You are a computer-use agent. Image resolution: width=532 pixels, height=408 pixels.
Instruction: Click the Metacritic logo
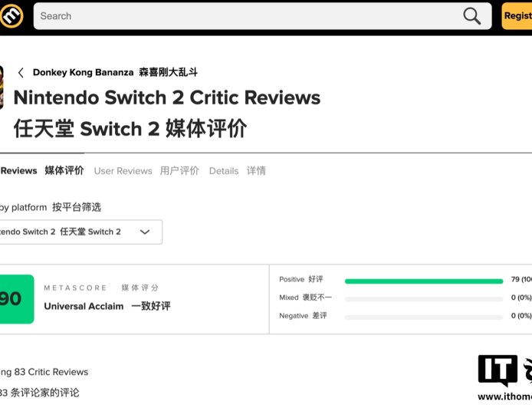pyautogui.click(x=11, y=15)
